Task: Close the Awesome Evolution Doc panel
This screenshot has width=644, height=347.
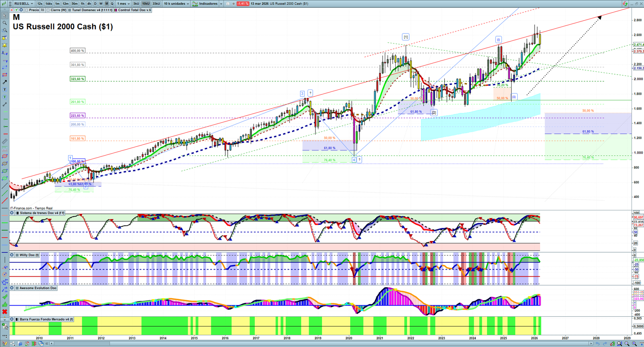Action: tap(12, 288)
